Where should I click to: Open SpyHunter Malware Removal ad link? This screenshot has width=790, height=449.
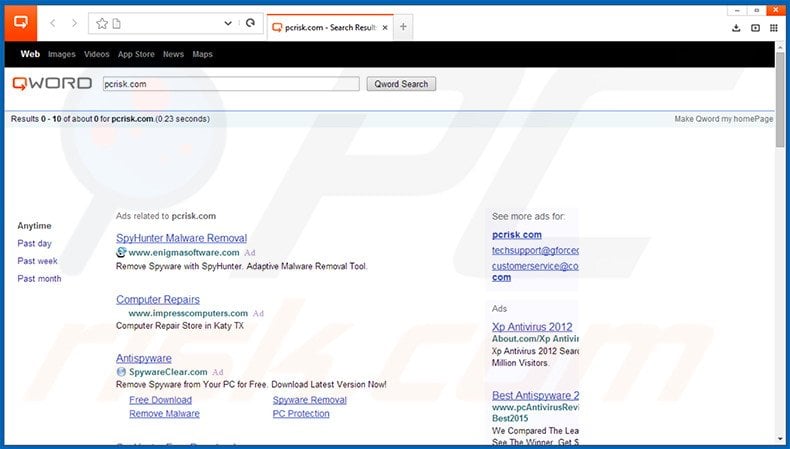click(181, 238)
